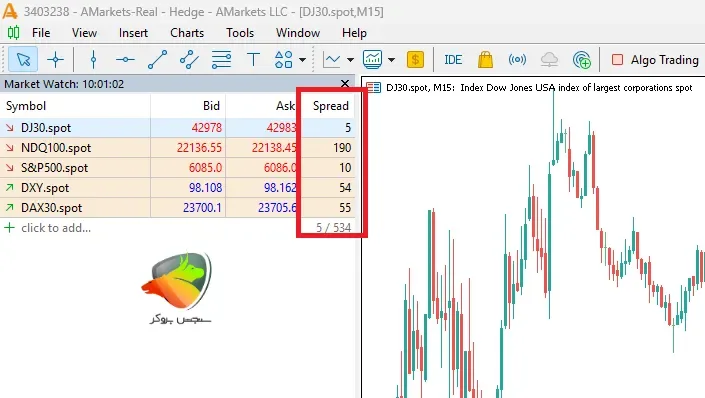Click the yellow dollar trade icon
The height and width of the screenshot is (398, 705).
[415, 59]
